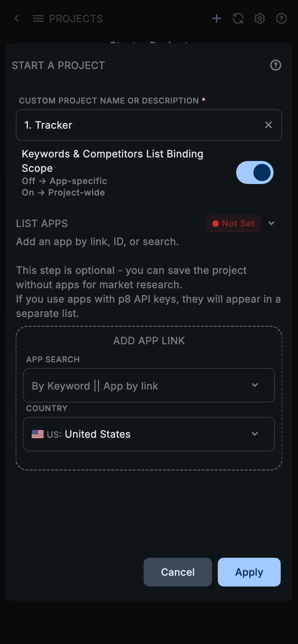The height and width of the screenshot is (644, 298).
Task: Click the back arrow in top bar
Action: pyautogui.click(x=17, y=18)
